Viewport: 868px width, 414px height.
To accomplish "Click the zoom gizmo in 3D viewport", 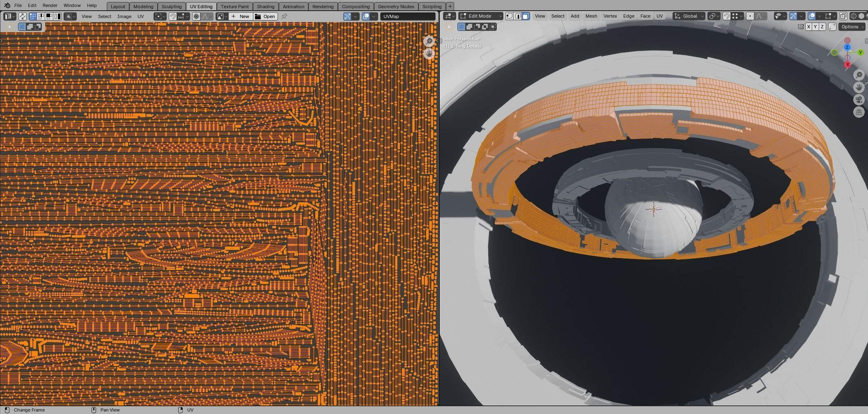I will click(859, 75).
